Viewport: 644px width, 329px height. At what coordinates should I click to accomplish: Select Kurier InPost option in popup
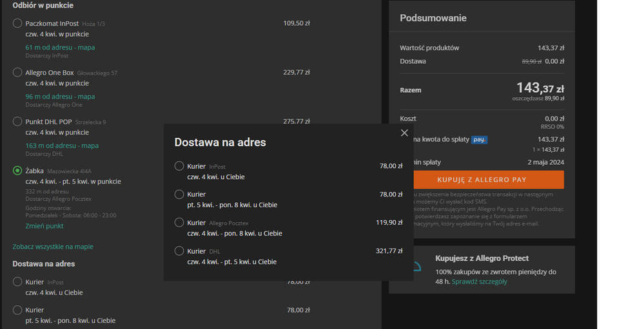[x=179, y=166]
